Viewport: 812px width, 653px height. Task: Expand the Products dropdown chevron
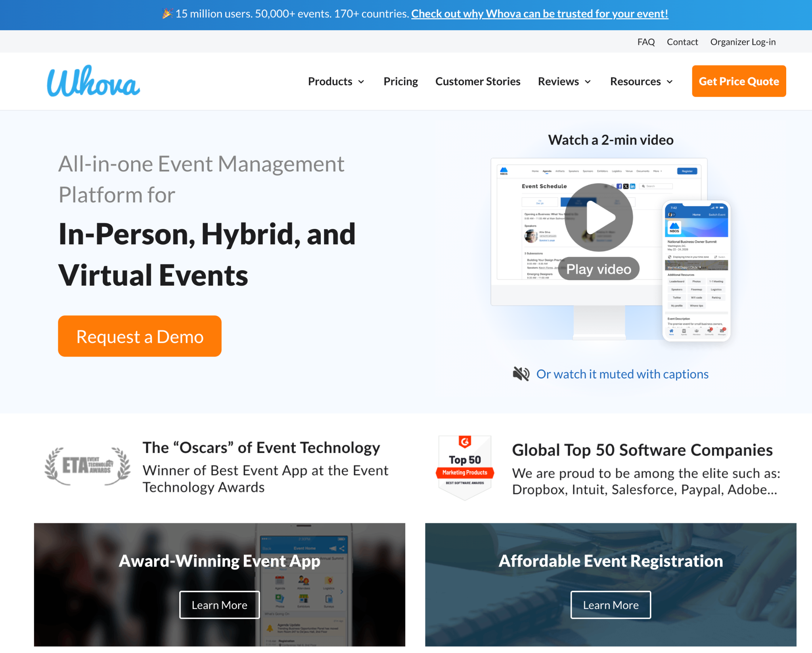(361, 82)
